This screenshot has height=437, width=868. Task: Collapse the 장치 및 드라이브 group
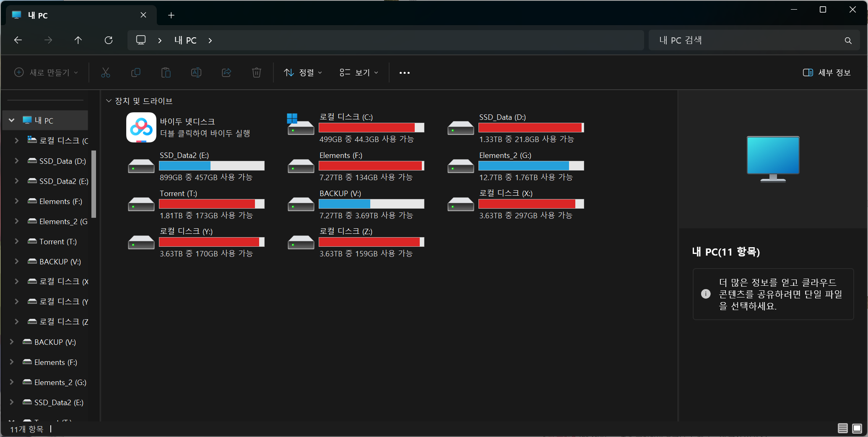pyautogui.click(x=109, y=101)
